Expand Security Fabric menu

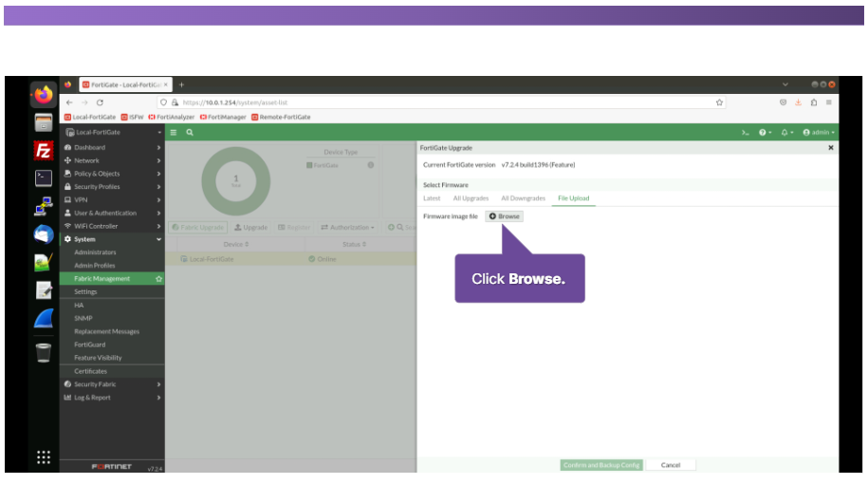[x=113, y=384]
